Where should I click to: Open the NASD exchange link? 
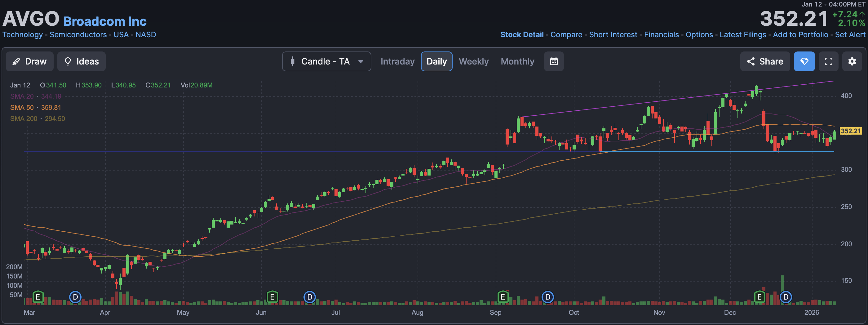(x=146, y=35)
